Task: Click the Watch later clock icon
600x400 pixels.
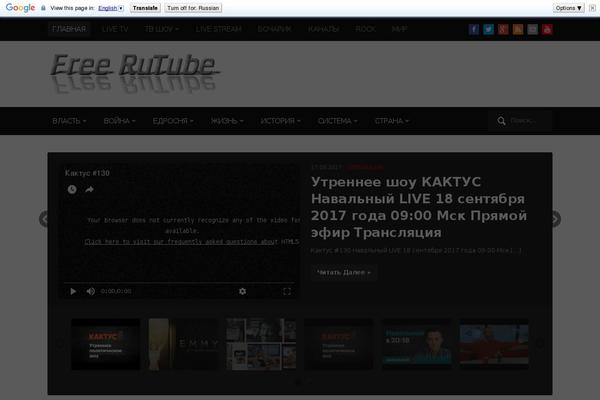Action: (x=72, y=189)
